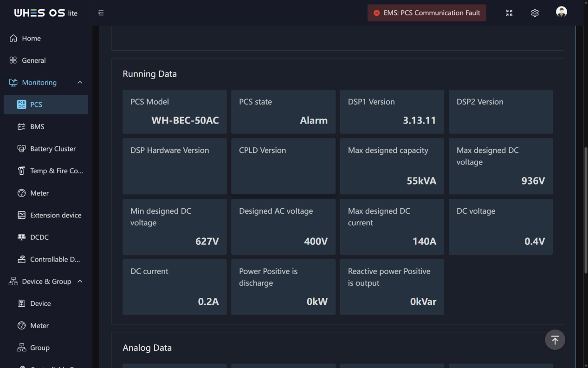The width and height of the screenshot is (588, 368).
Task: Dismiss the PCS Communication Fault alert icon
Action: point(376,13)
